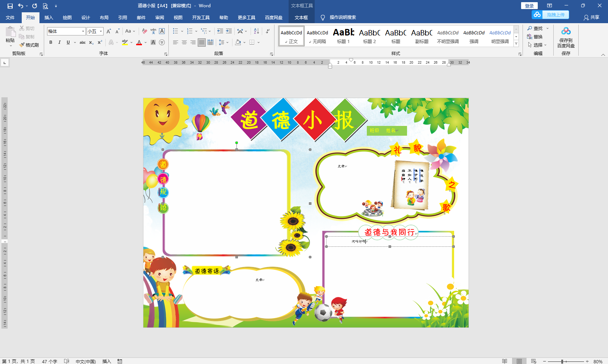Click the zoom slider handle in status bar

(562, 361)
